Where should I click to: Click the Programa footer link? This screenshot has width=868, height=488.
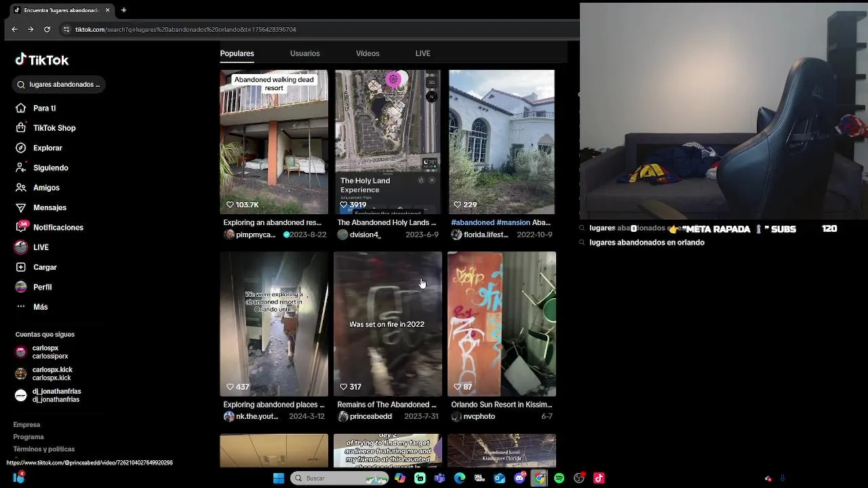[28, 437]
